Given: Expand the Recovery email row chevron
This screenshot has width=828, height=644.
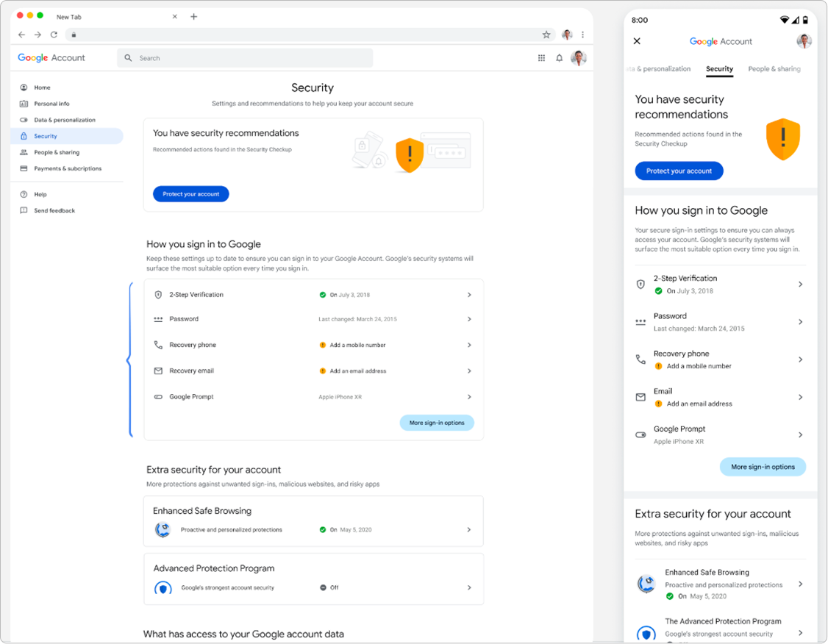Looking at the screenshot, I should (469, 371).
